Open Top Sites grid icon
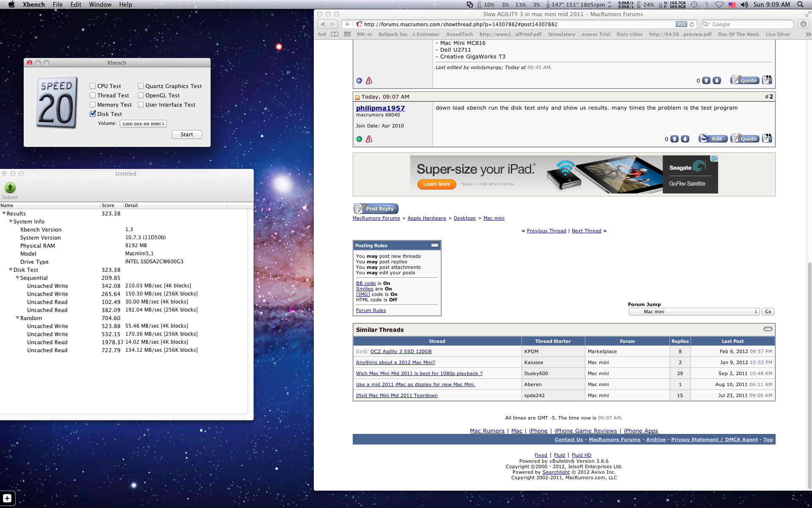Viewport: 812px width, 508px height. point(347,34)
